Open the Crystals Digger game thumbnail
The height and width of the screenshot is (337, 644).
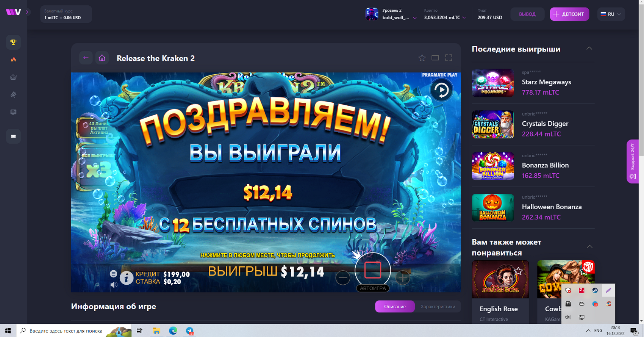pos(493,124)
